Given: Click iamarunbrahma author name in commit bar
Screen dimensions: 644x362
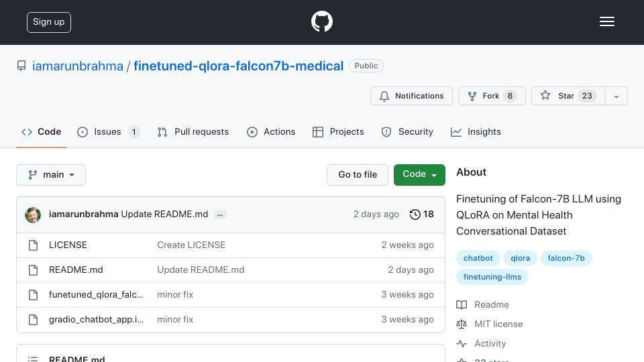Looking at the screenshot, I should click(83, 215).
